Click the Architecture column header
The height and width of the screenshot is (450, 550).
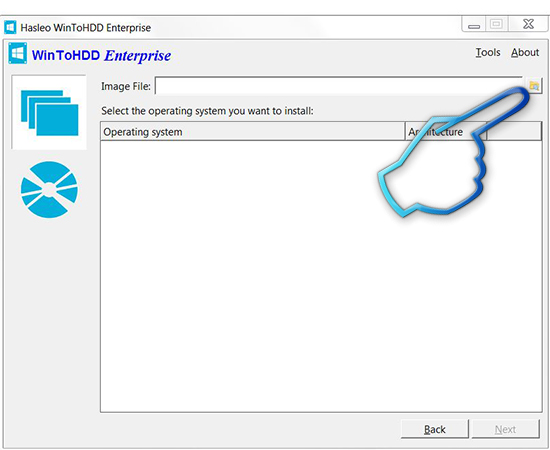tap(445, 132)
